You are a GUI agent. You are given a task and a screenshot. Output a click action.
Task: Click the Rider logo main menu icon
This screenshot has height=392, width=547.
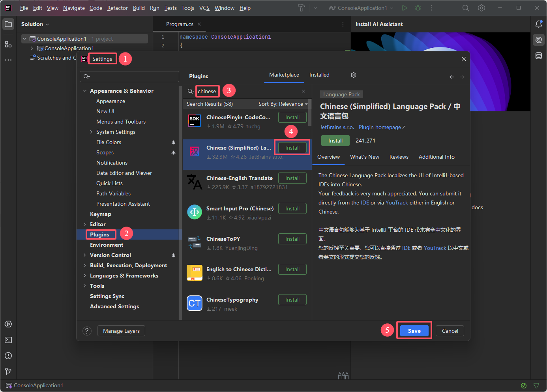[8, 8]
